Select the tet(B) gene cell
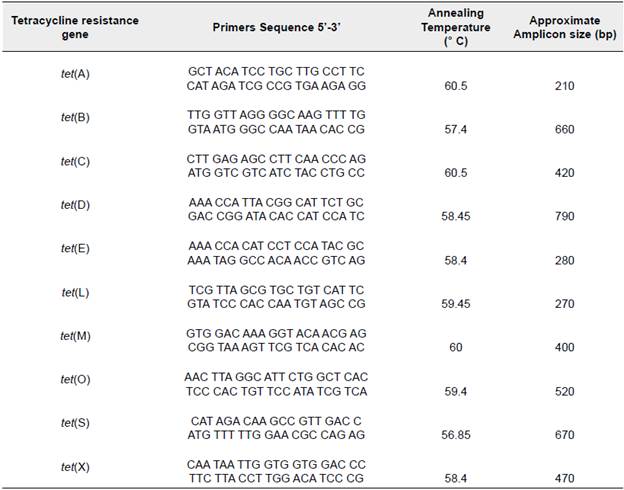 click(76, 117)
